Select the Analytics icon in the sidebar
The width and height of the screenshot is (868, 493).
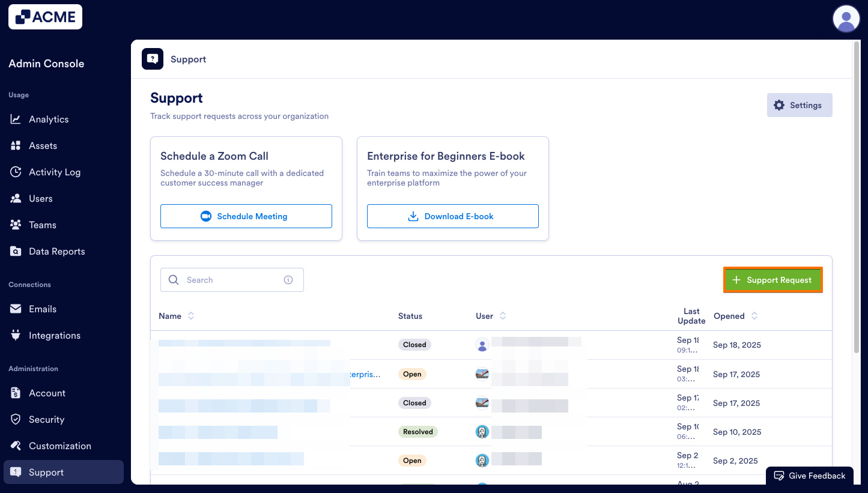click(x=16, y=119)
